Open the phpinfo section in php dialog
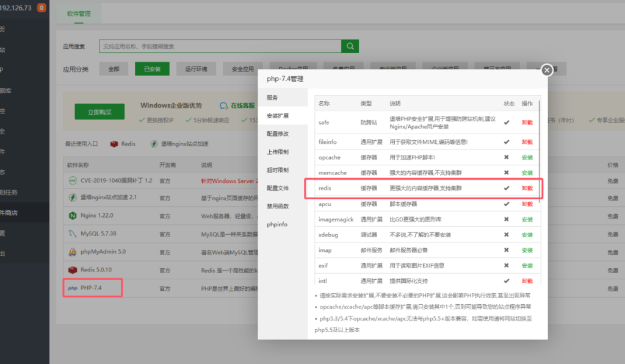 point(283,224)
